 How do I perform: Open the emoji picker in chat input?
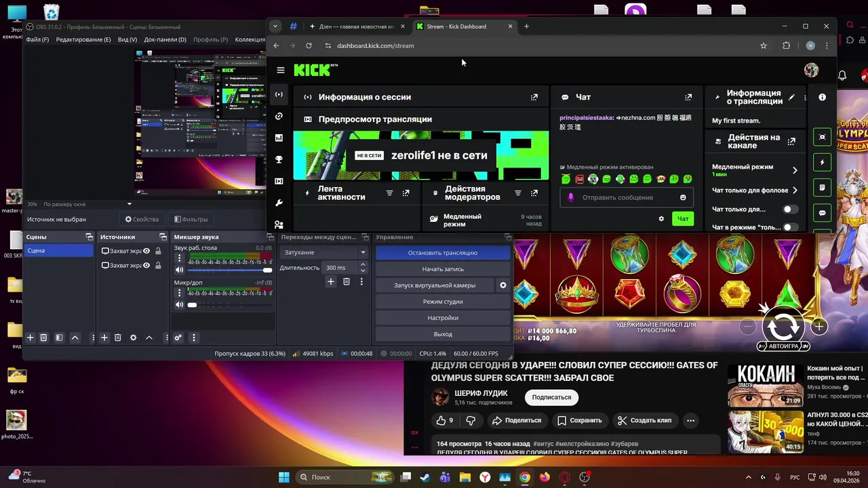coord(683,197)
